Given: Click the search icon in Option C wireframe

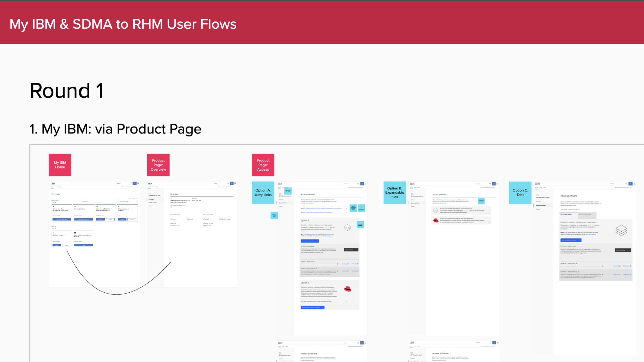Looking at the screenshot, I should tap(626, 184).
